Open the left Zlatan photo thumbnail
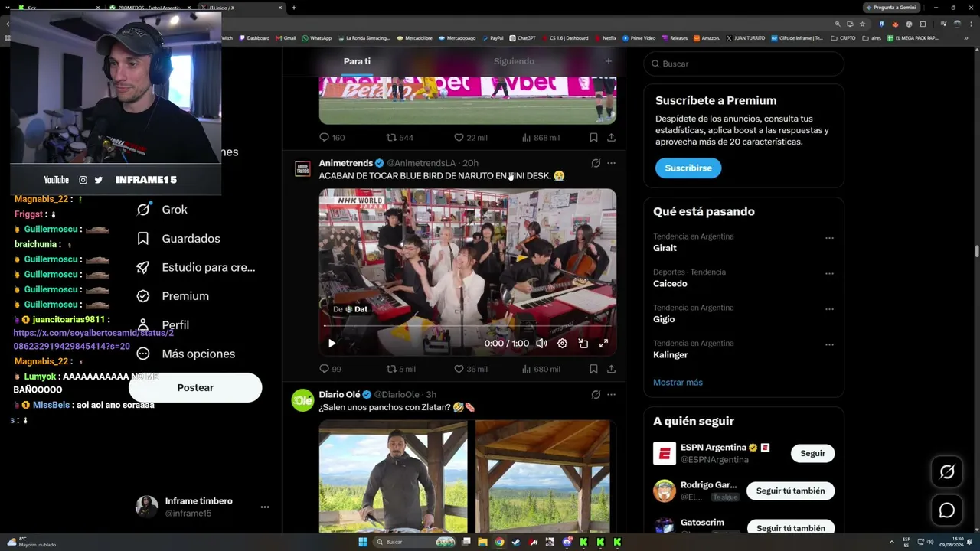This screenshot has height=551, width=980. coord(393,476)
